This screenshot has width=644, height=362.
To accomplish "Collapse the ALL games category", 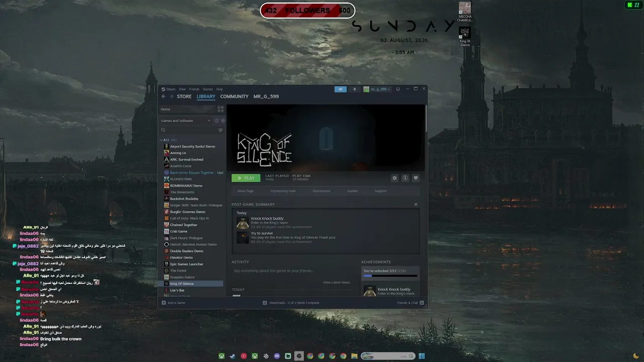I will click(162, 140).
